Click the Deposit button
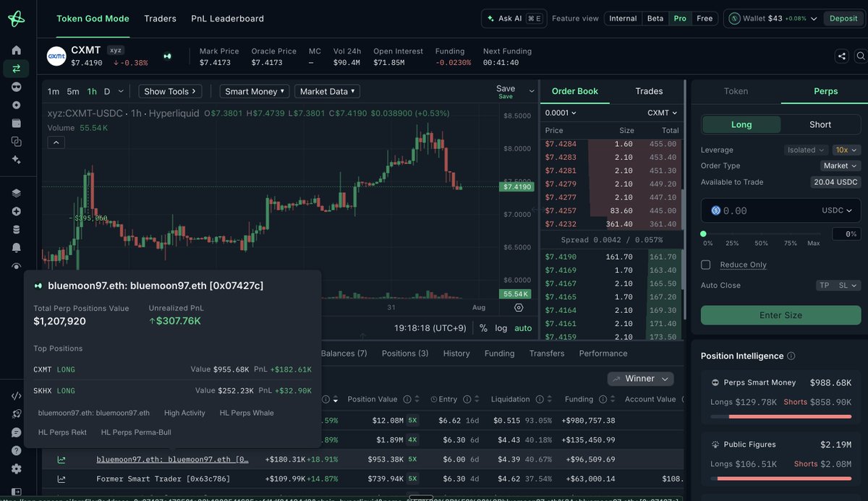Screen dimensions: 868x501 click(843, 19)
